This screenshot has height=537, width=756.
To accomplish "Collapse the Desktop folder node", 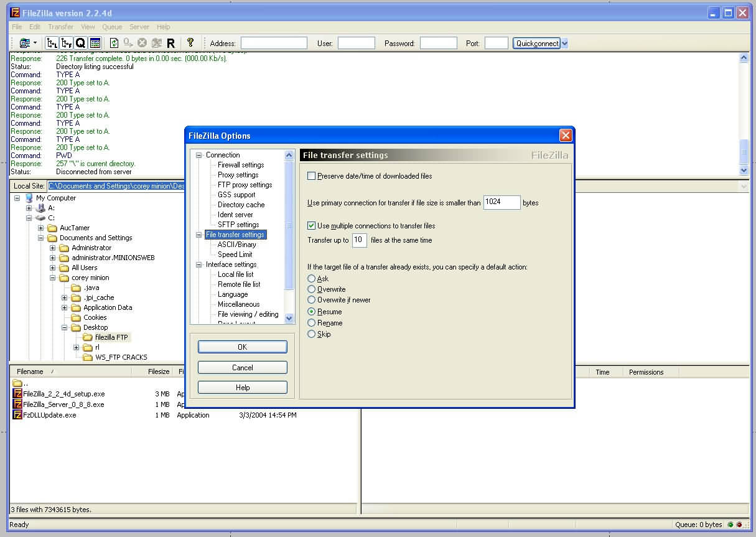I will click(65, 327).
